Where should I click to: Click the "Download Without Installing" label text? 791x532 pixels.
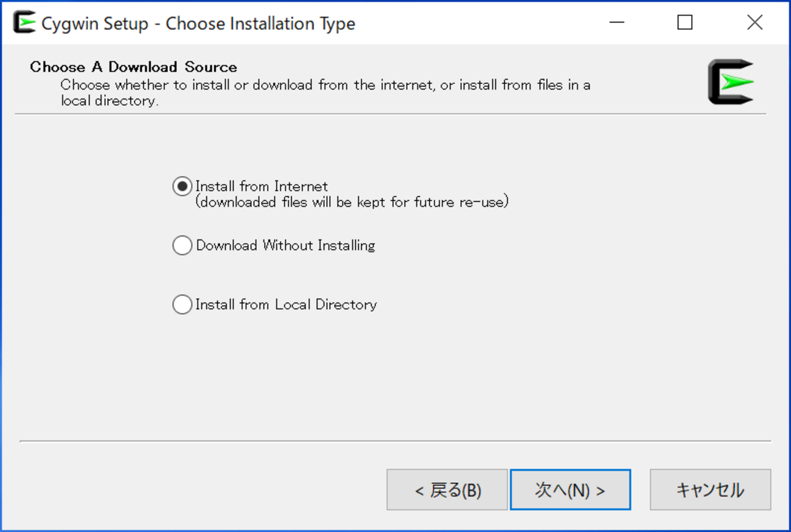point(285,246)
